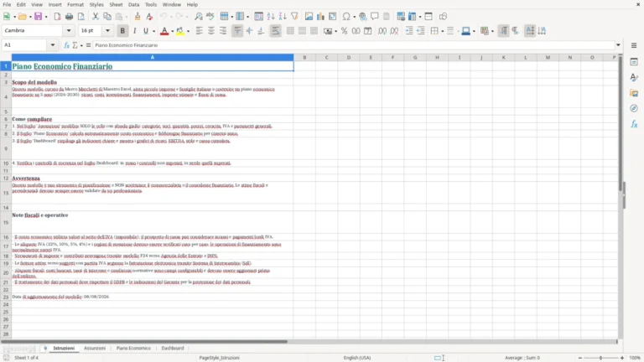Toggle Center Vertically alignment

pos(249,31)
